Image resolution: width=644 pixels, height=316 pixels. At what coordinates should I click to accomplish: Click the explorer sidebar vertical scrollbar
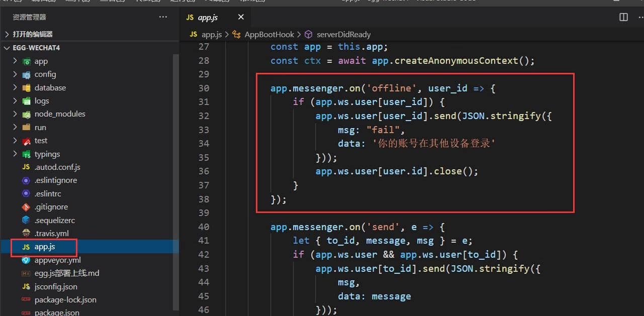pyautogui.click(x=176, y=176)
